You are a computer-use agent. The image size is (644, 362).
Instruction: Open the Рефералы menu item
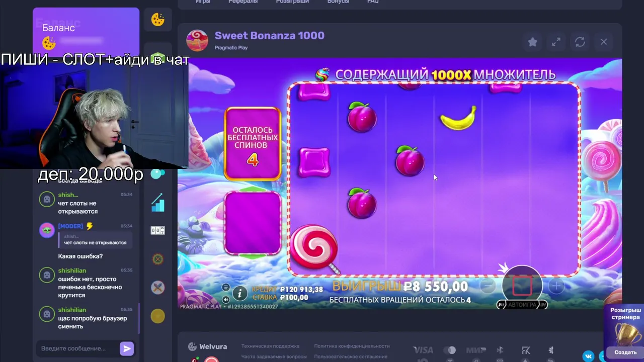click(x=243, y=2)
